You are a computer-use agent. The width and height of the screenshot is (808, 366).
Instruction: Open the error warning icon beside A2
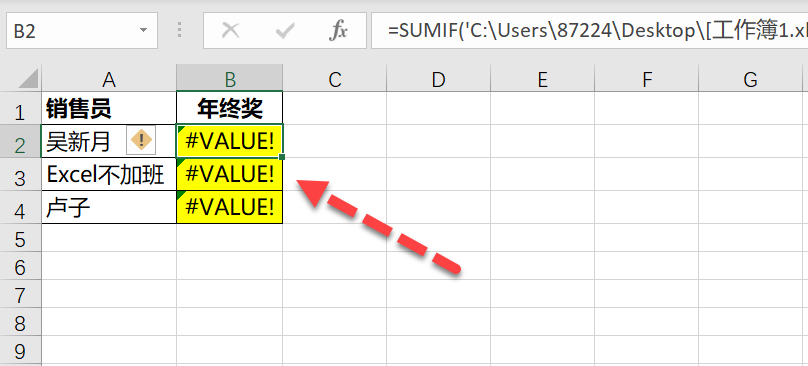click(x=141, y=140)
